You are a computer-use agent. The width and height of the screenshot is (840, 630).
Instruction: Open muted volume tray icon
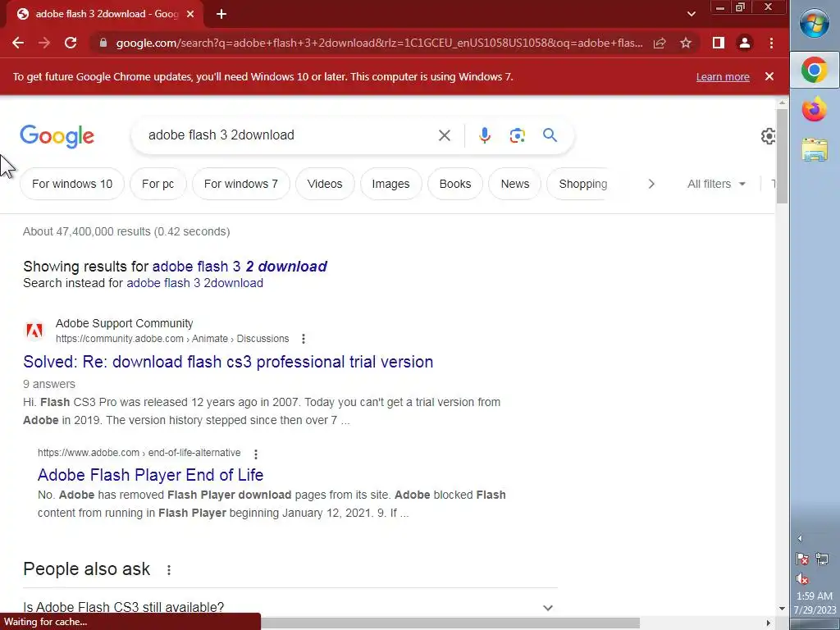click(x=802, y=579)
